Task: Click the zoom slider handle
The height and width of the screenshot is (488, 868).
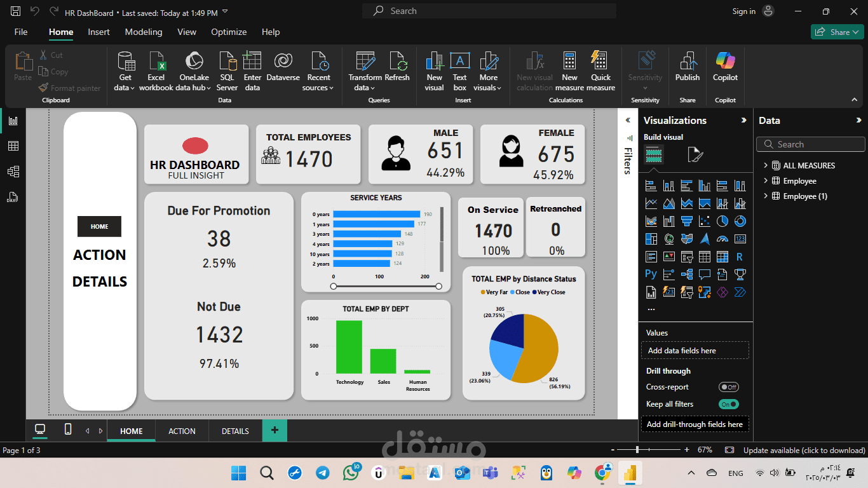Action: (x=637, y=450)
